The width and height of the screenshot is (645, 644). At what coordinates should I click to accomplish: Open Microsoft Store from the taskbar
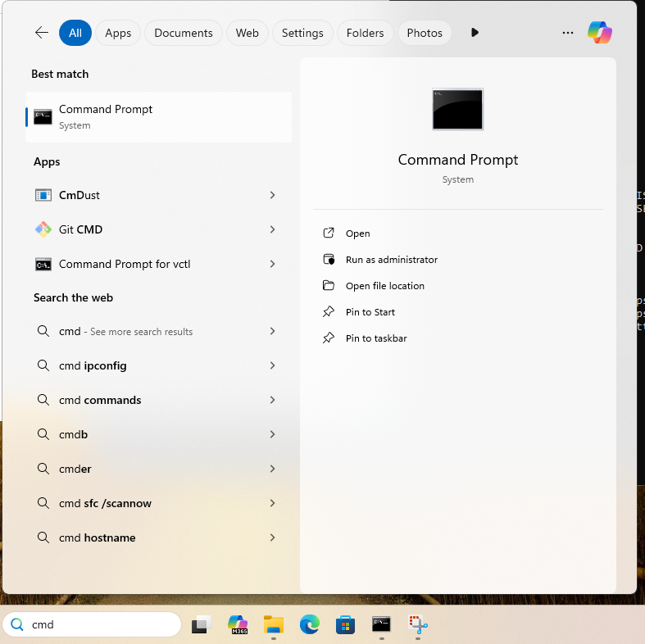pyautogui.click(x=345, y=625)
